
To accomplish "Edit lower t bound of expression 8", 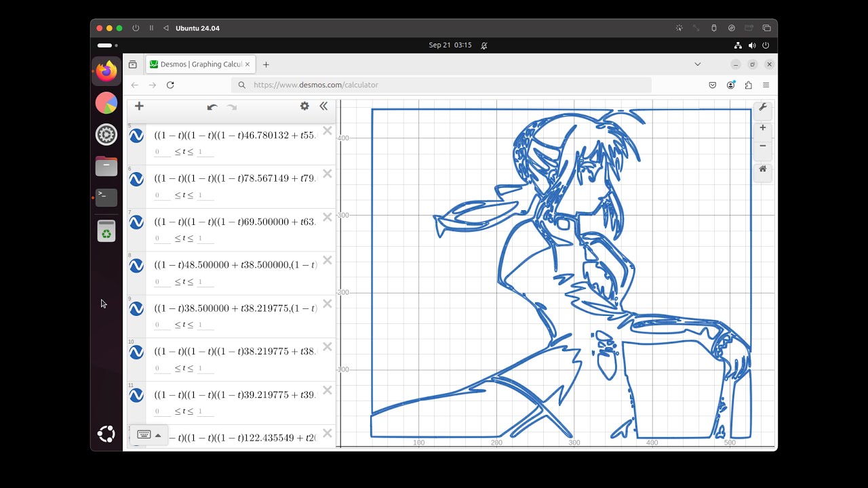I will pyautogui.click(x=162, y=282).
